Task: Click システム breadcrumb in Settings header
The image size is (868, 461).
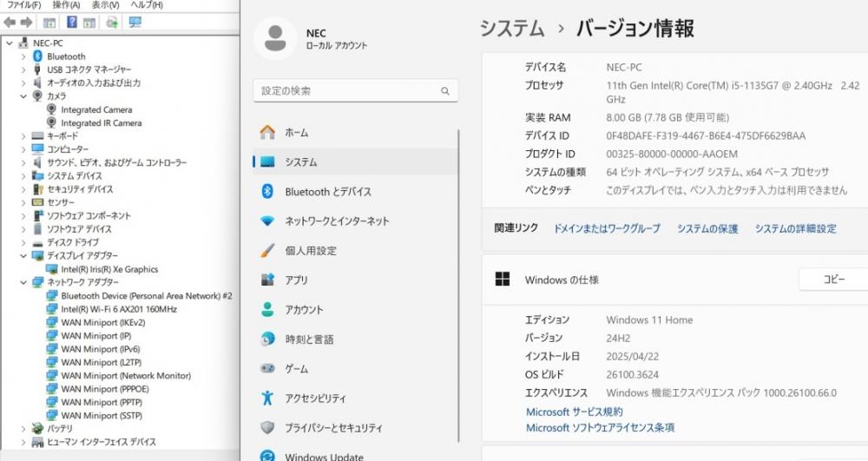Action: (512, 29)
